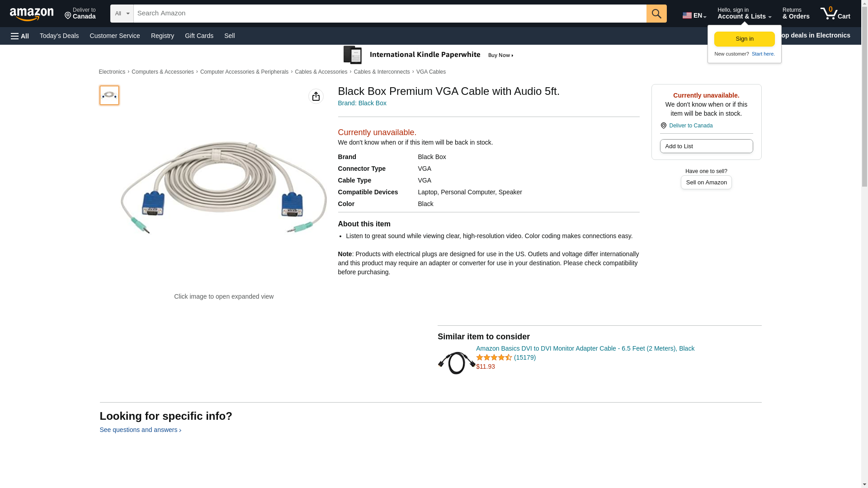
Task: Go to Gift Cards navigation item
Action: pyautogui.click(x=199, y=36)
